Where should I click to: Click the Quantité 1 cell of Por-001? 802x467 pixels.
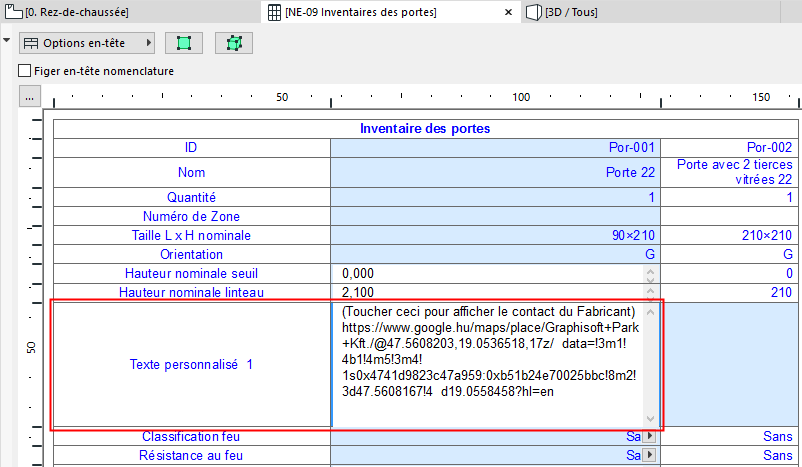coord(496,197)
